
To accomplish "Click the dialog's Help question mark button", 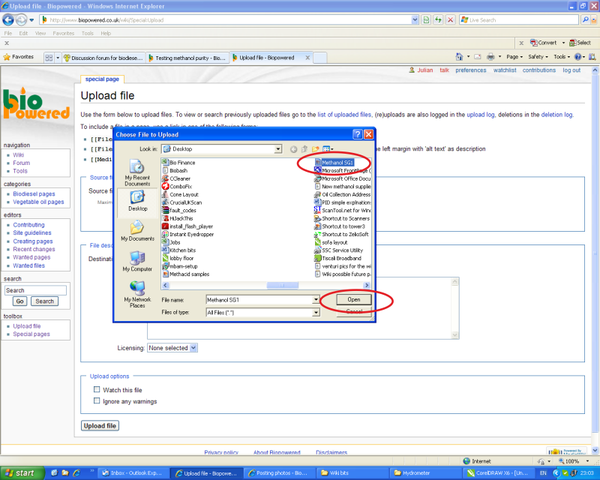I will 357,133.
